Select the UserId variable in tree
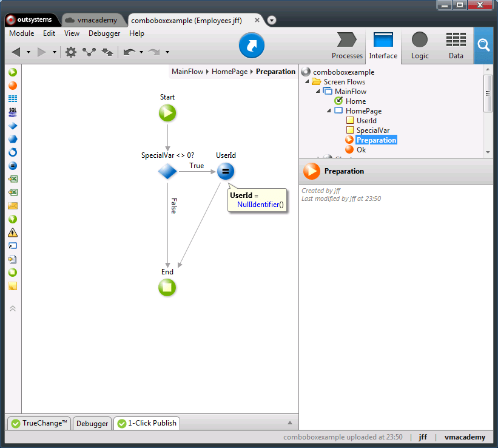This screenshot has height=448, width=498. coord(366,121)
